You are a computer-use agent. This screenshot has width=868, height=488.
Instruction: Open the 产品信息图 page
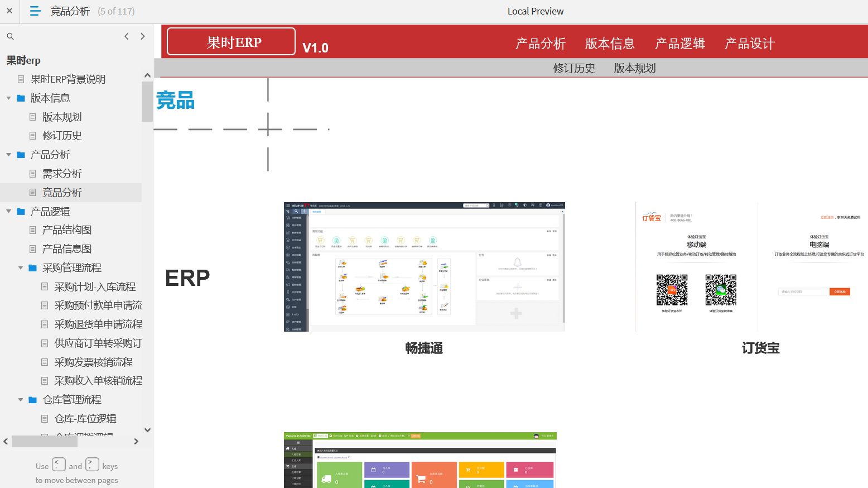(x=67, y=249)
